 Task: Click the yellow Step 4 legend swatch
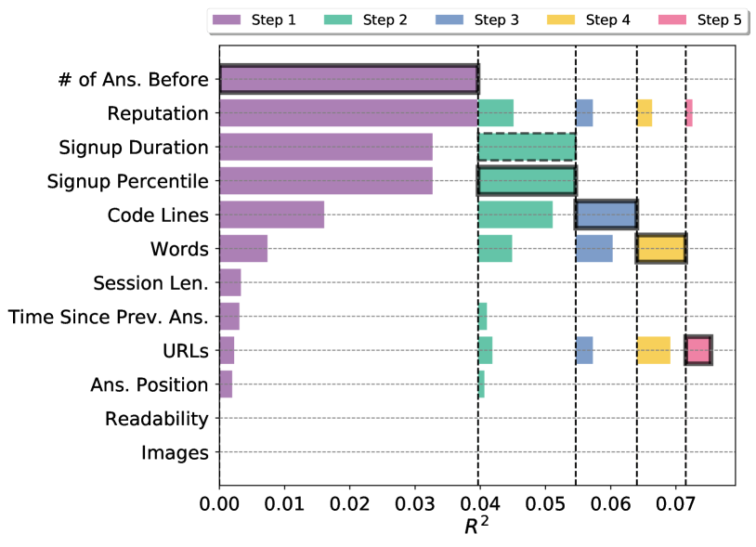click(x=559, y=20)
